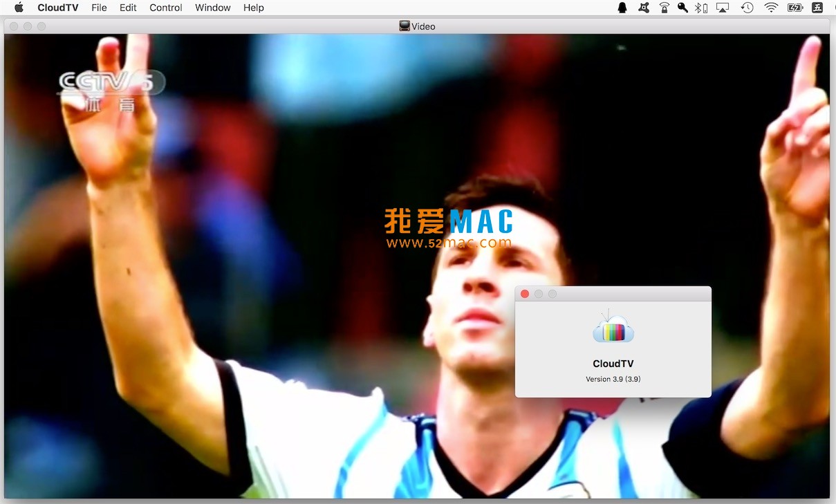The width and height of the screenshot is (836, 504).
Task: Open the Bluetooth status menu
Action: click(x=700, y=8)
